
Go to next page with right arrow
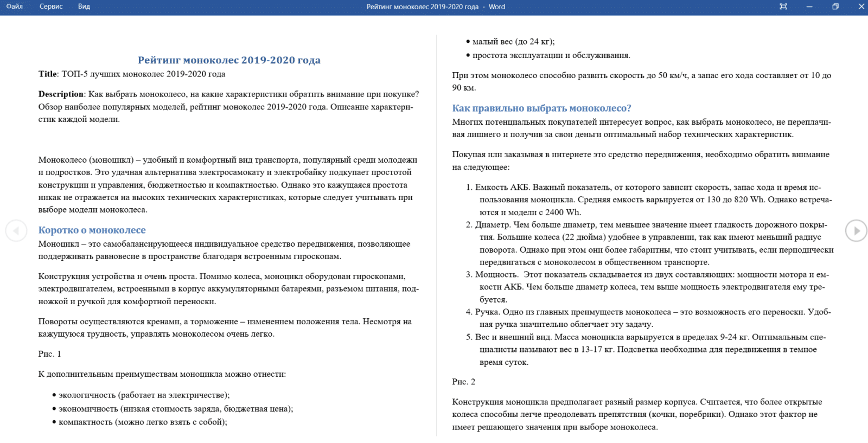tap(856, 231)
